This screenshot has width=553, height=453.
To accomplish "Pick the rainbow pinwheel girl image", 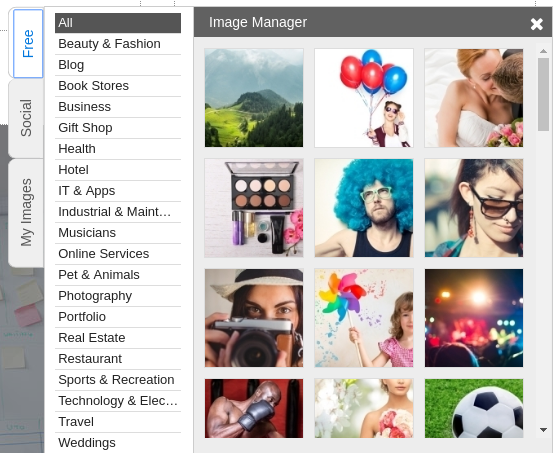I will pyautogui.click(x=364, y=318).
